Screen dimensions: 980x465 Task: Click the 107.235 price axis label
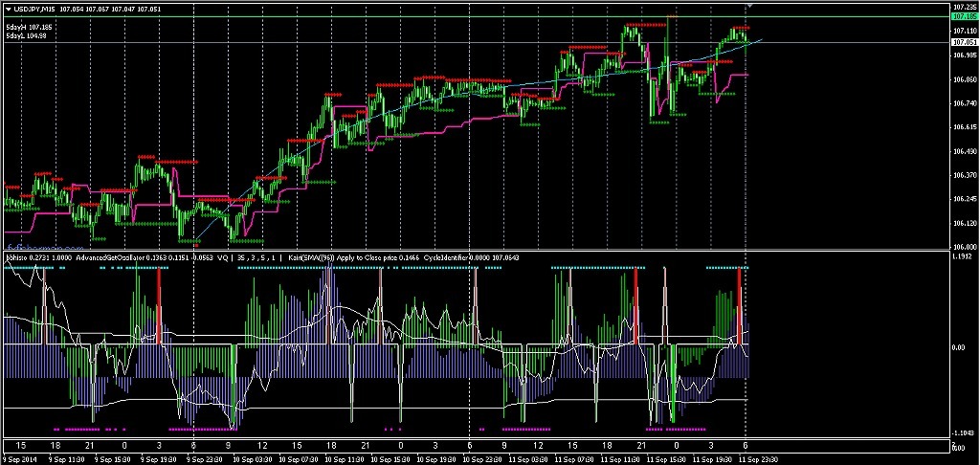(964, 7)
